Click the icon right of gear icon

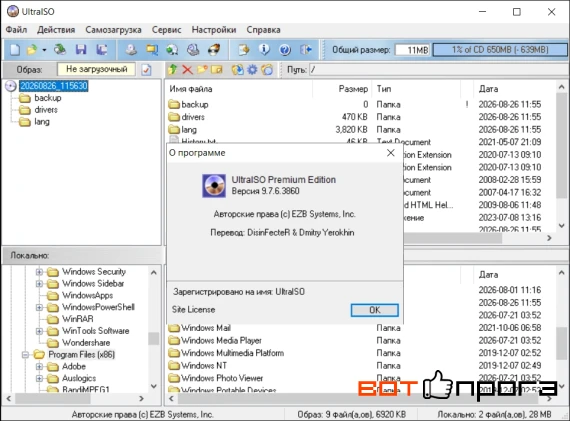[267, 69]
